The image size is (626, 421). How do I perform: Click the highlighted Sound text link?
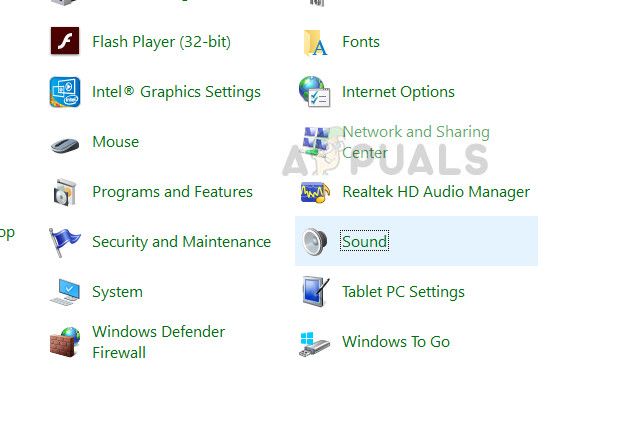pyautogui.click(x=364, y=241)
